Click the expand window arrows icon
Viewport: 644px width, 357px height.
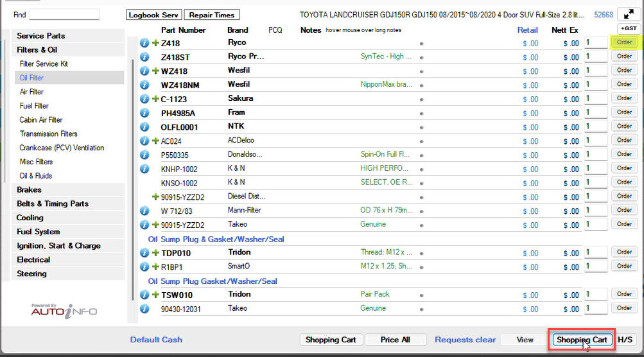(x=629, y=14)
